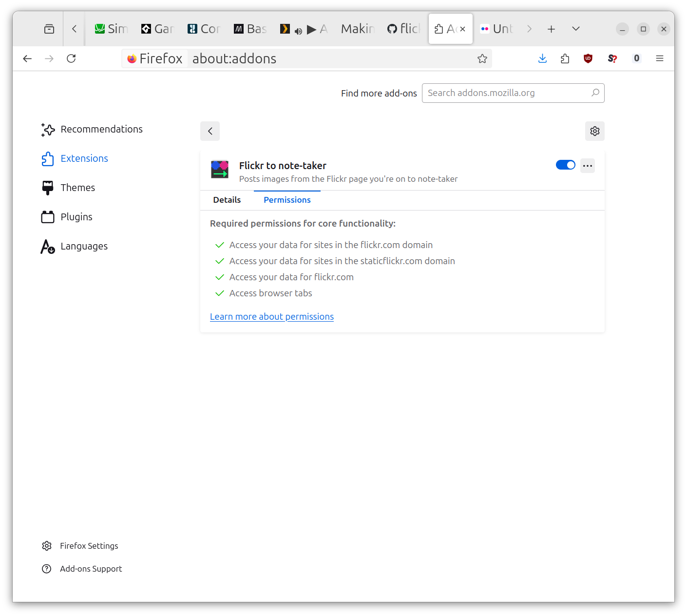
Task: Select Plugins in the sidebar
Action: (76, 216)
